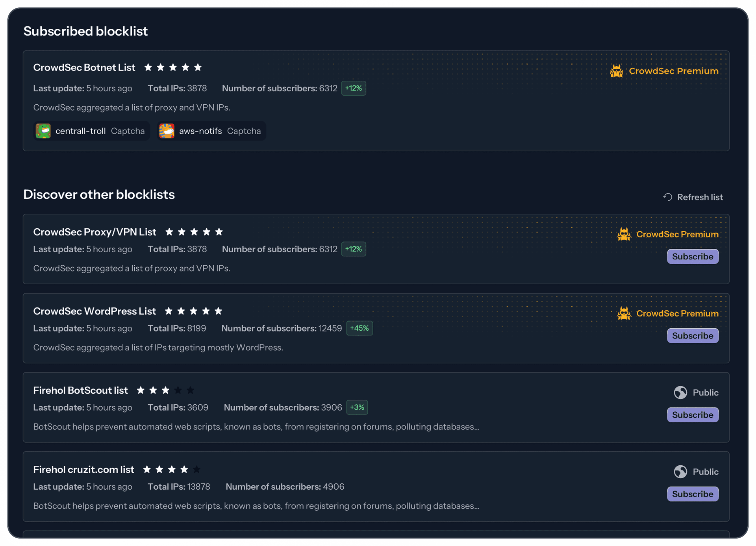Click the +12% growth badge on Botnet List
756x546 pixels.
click(353, 88)
